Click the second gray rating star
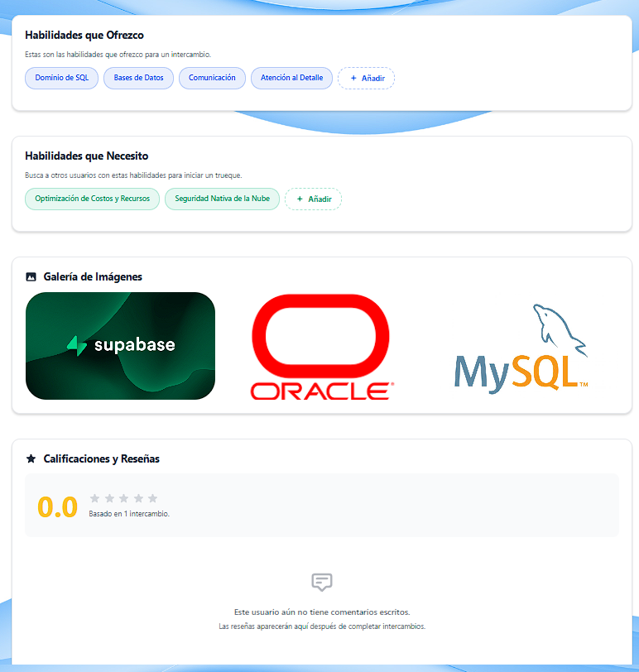The width and height of the screenshot is (639, 672). [x=109, y=498]
